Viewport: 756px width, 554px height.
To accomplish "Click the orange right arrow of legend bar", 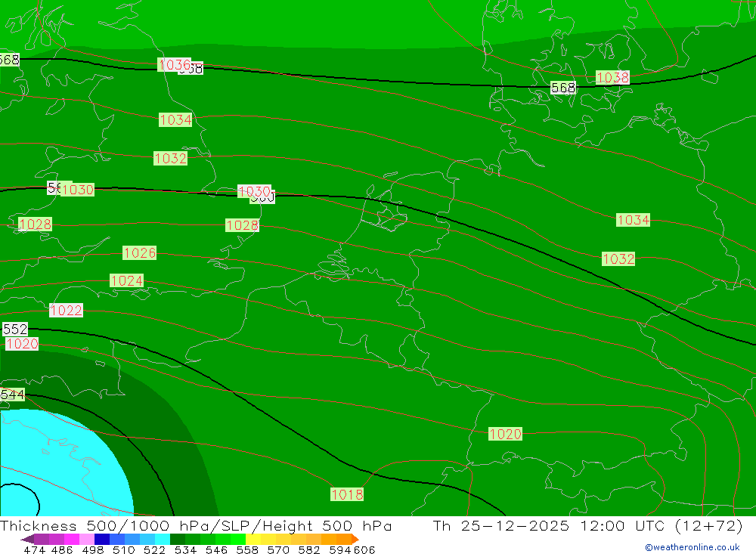I will tap(355, 539).
